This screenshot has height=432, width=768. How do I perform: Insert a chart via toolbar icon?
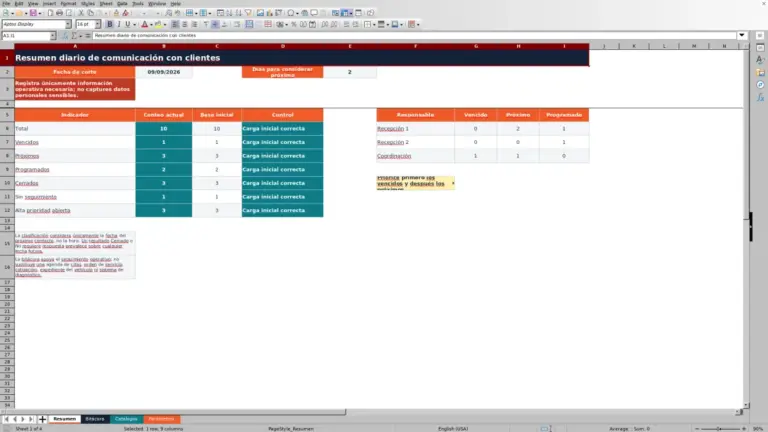click(269, 13)
